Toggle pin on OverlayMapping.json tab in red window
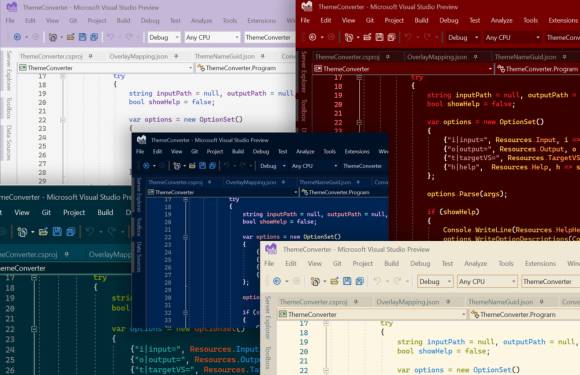The width and height of the screenshot is (580, 375). pos(475,57)
